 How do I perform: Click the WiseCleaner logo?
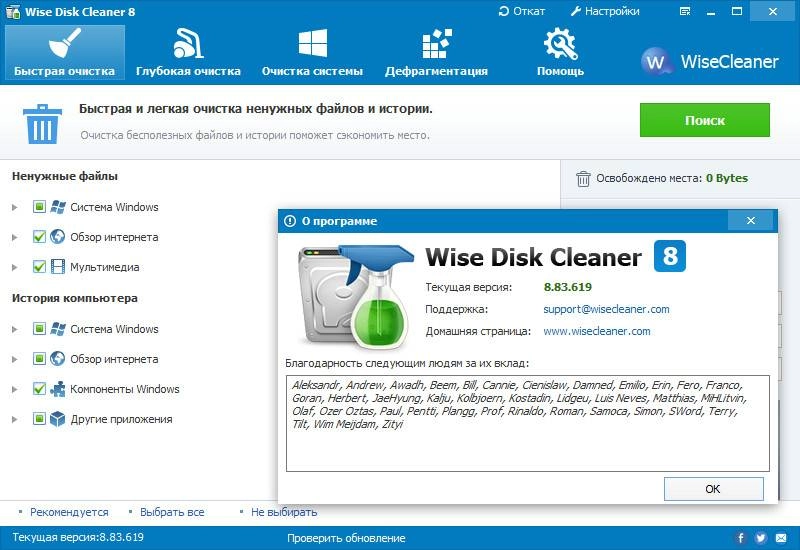(x=710, y=62)
